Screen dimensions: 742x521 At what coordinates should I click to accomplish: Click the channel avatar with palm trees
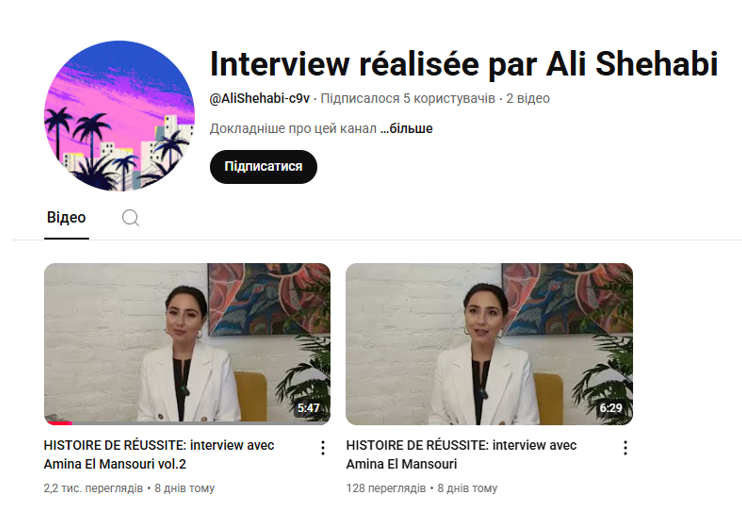point(119,116)
